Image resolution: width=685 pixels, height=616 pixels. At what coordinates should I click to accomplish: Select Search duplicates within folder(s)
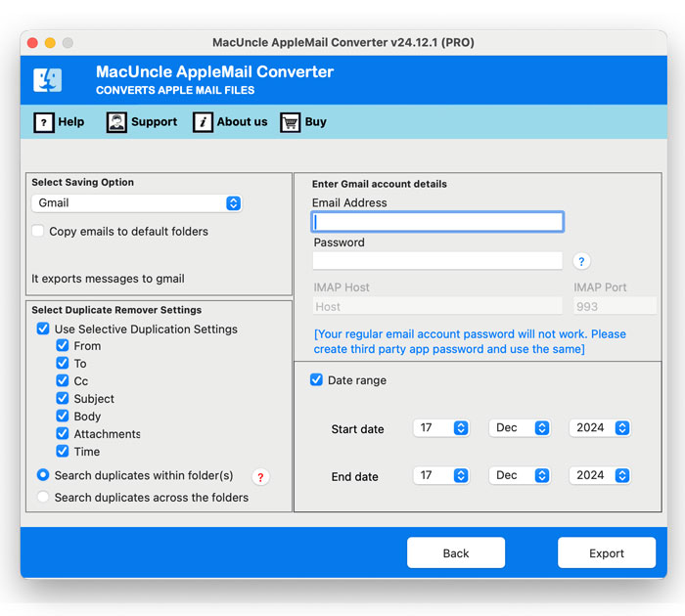[43, 474]
